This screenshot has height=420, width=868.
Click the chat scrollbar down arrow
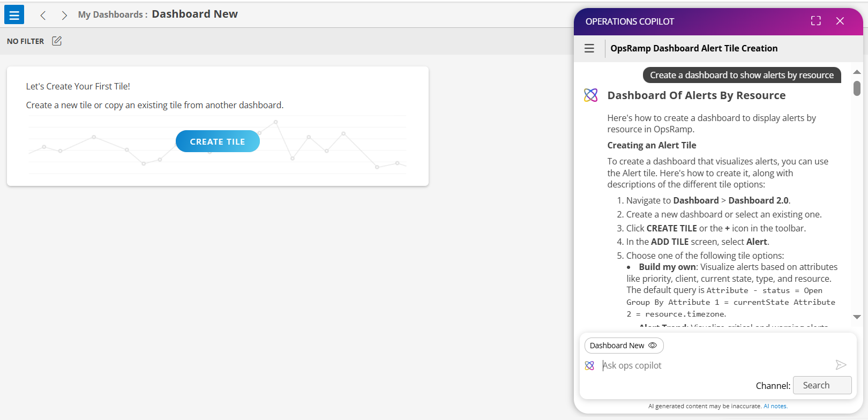[x=857, y=317]
